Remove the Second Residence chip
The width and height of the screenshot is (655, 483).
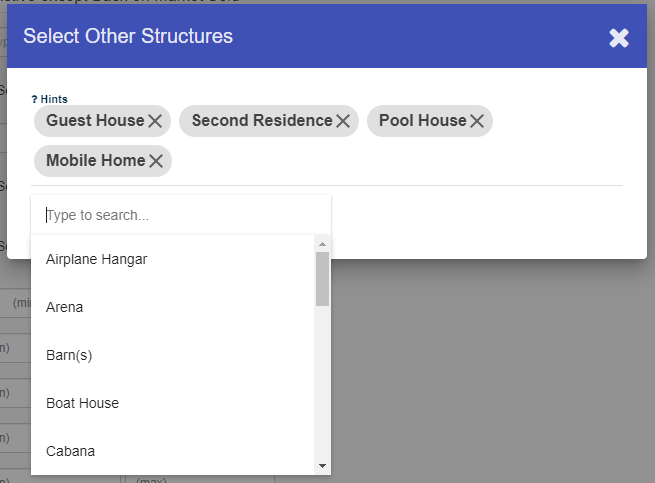tap(343, 121)
